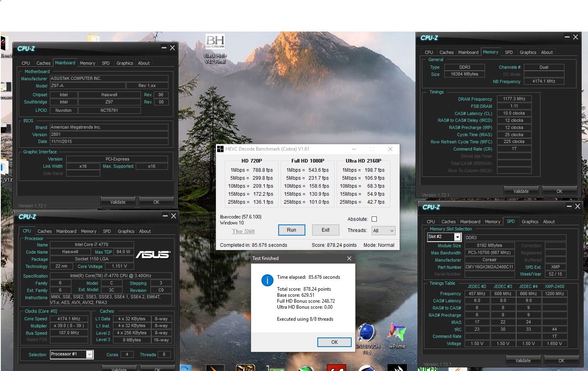588x371 pixels.
Task: Open Memory tab in Mainboard CPU-Z window
Action: click(87, 63)
